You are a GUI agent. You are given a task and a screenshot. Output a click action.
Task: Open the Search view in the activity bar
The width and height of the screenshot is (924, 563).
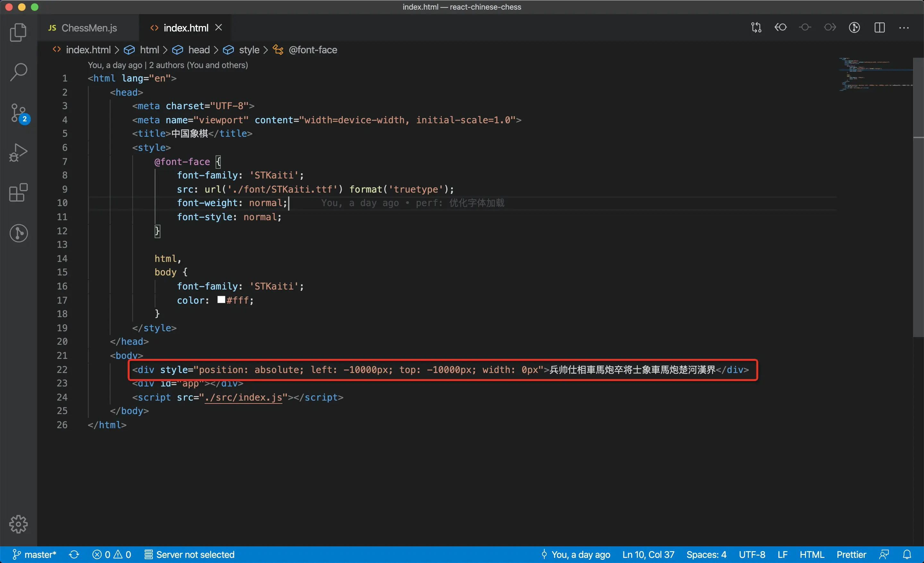(18, 72)
